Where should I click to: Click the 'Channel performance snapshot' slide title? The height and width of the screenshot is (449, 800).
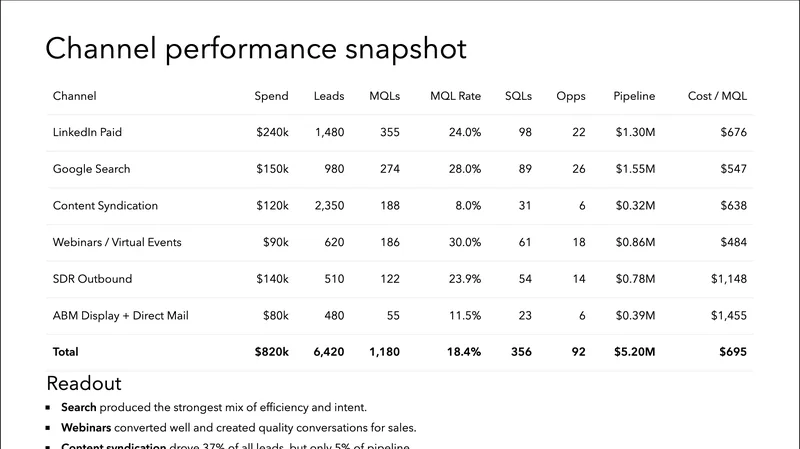(x=256, y=50)
